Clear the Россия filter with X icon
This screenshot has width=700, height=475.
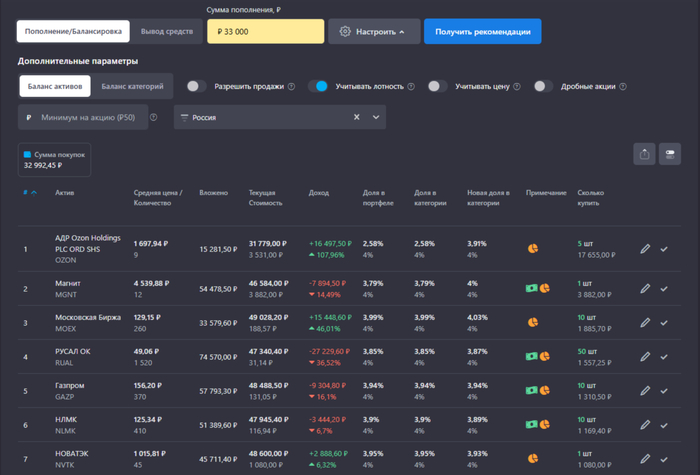click(x=356, y=117)
